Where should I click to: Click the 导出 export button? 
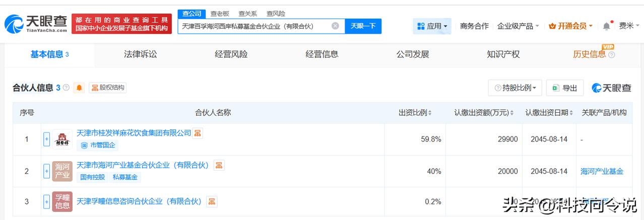(x=565, y=88)
